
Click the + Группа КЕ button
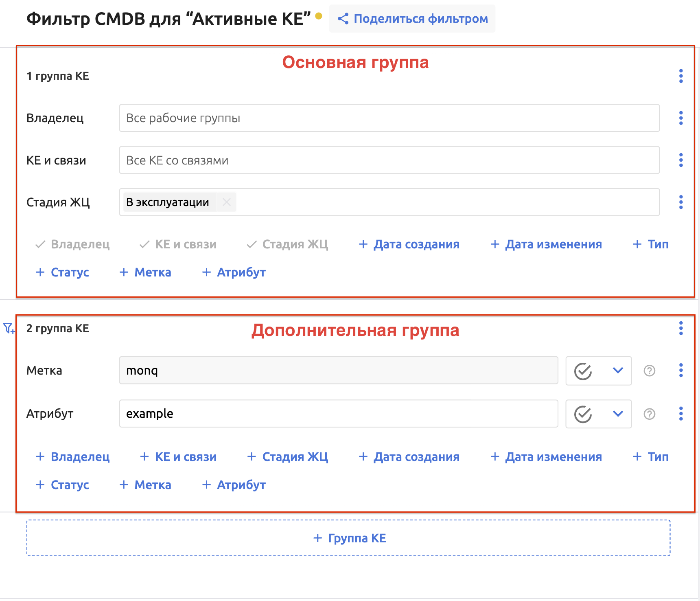348,538
